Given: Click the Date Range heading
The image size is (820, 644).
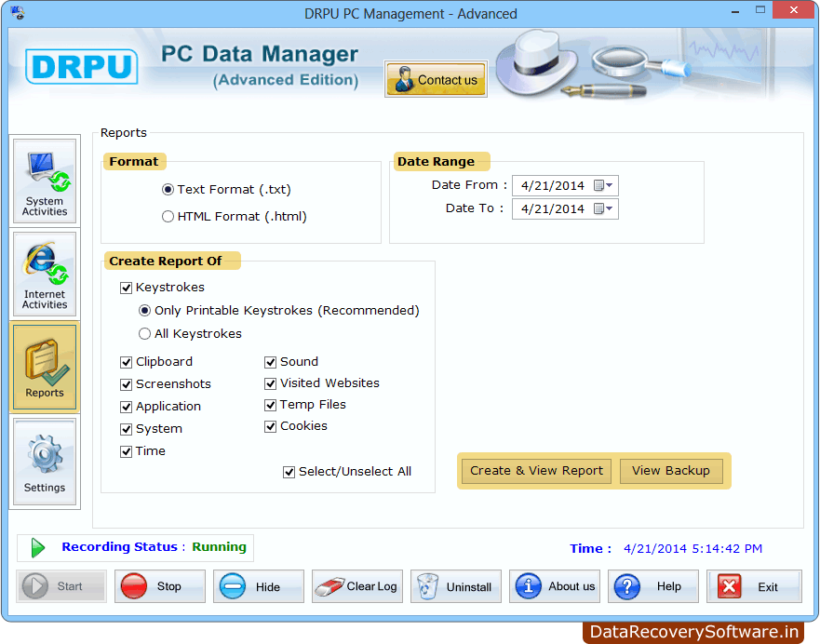Looking at the screenshot, I should click(437, 162).
